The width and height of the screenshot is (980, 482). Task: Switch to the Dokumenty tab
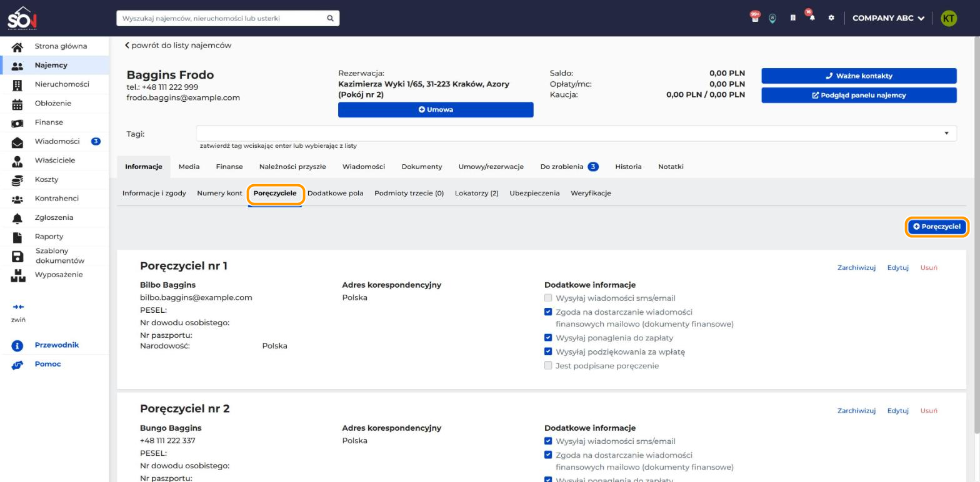click(x=421, y=167)
